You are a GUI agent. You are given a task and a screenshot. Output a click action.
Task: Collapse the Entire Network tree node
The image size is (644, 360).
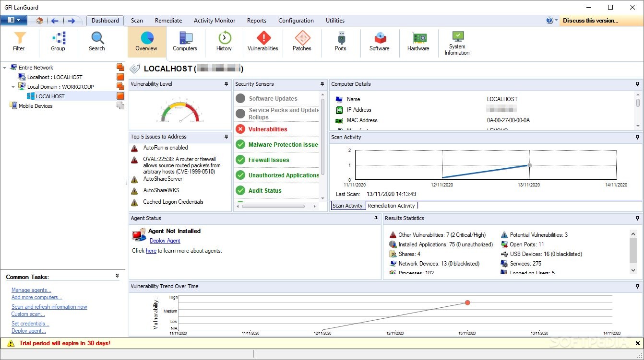pyautogui.click(x=4, y=67)
